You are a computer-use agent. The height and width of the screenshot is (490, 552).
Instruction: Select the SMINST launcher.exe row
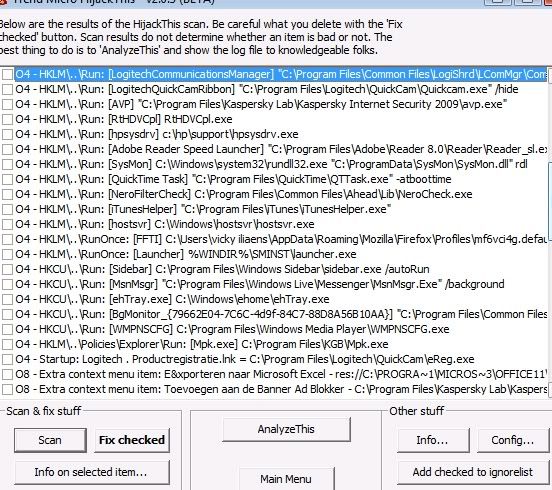point(186,254)
